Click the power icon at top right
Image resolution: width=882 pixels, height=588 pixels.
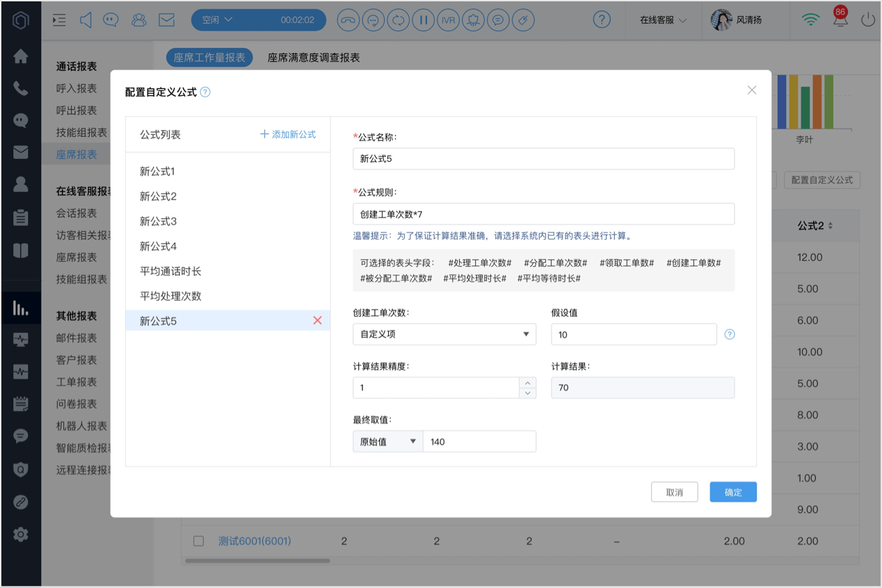click(867, 20)
